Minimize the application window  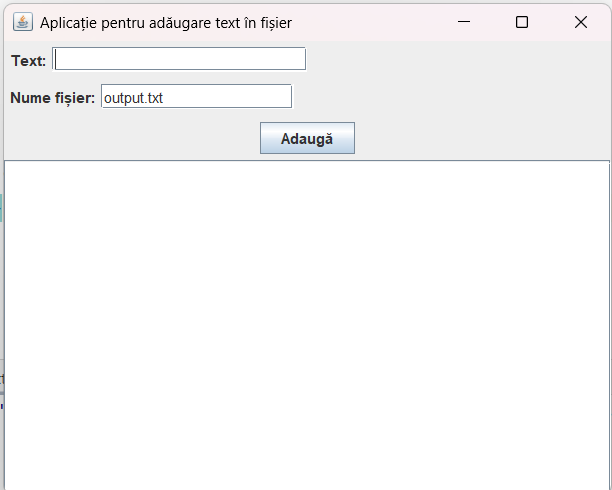pyautogui.click(x=464, y=22)
